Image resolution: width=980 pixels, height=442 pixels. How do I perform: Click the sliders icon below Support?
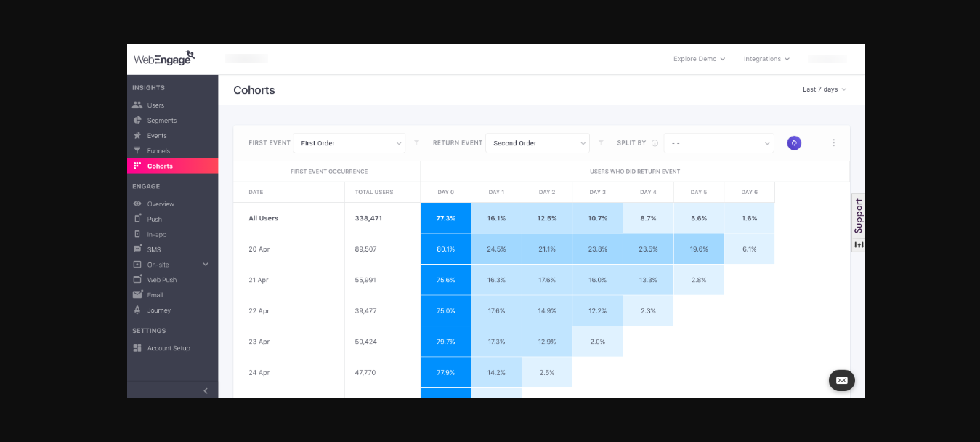pyautogui.click(x=858, y=245)
